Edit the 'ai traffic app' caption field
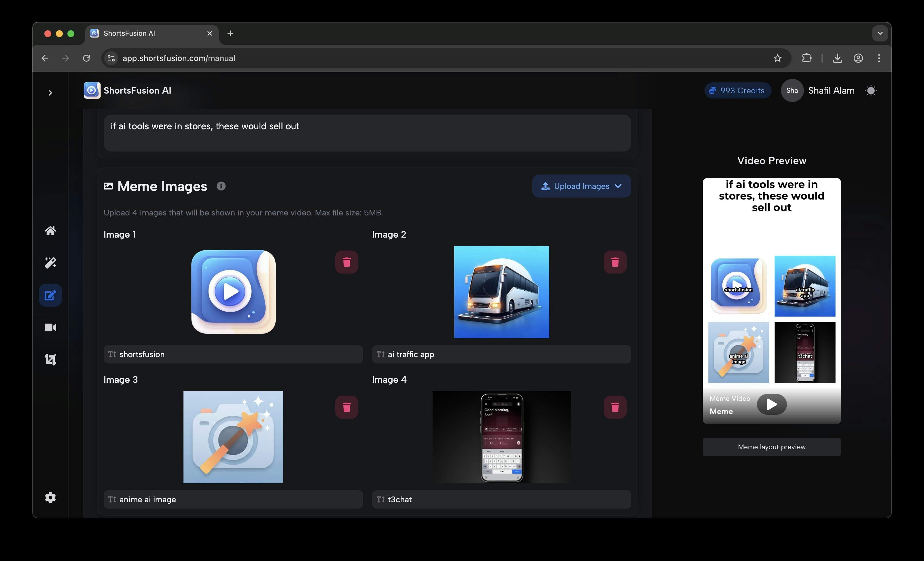The image size is (924, 561). [501, 355]
